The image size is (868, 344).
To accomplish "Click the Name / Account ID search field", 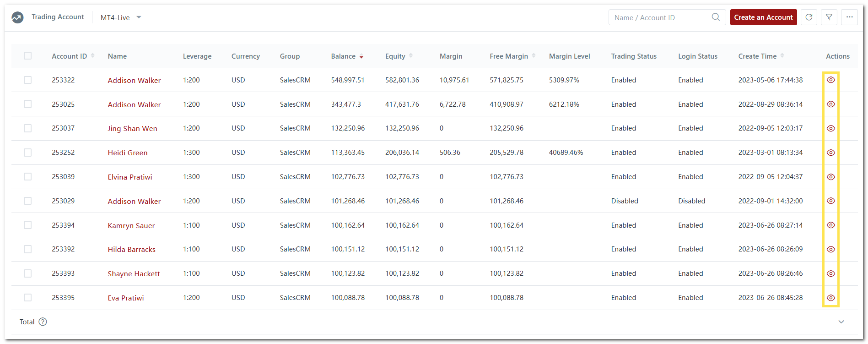I will pyautogui.click(x=659, y=18).
